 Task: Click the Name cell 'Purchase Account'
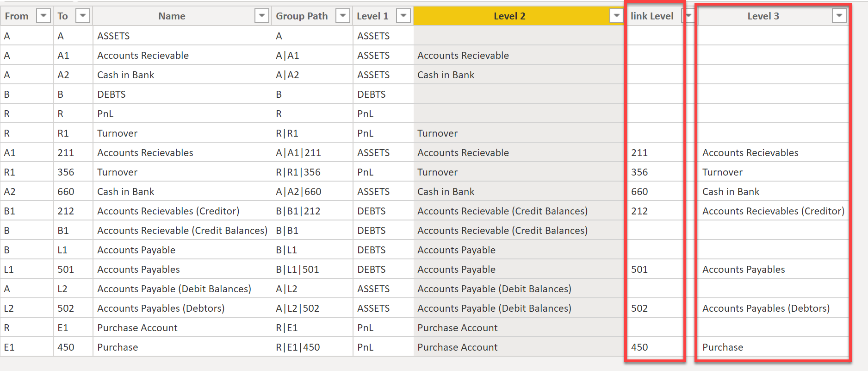[x=137, y=328]
